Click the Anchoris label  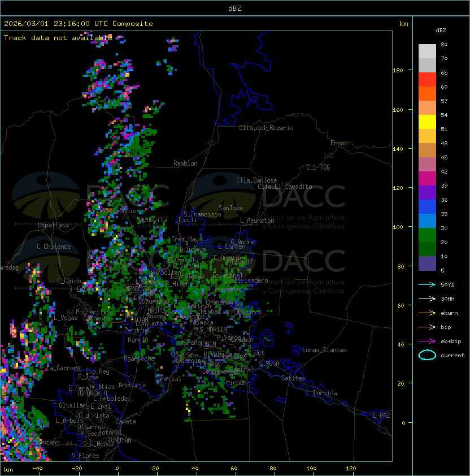tap(132, 385)
